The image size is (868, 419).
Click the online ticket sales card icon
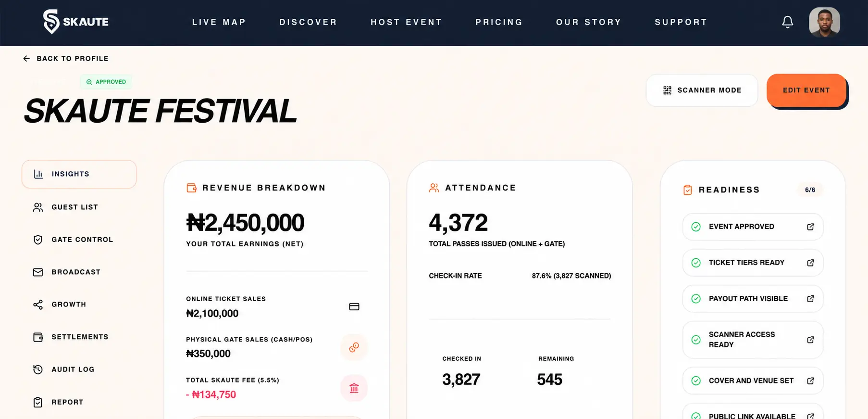click(x=354, y=307)
